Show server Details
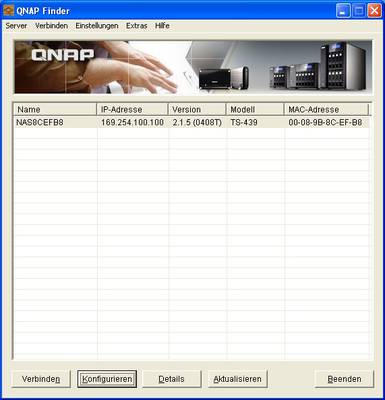 [172, 379]
